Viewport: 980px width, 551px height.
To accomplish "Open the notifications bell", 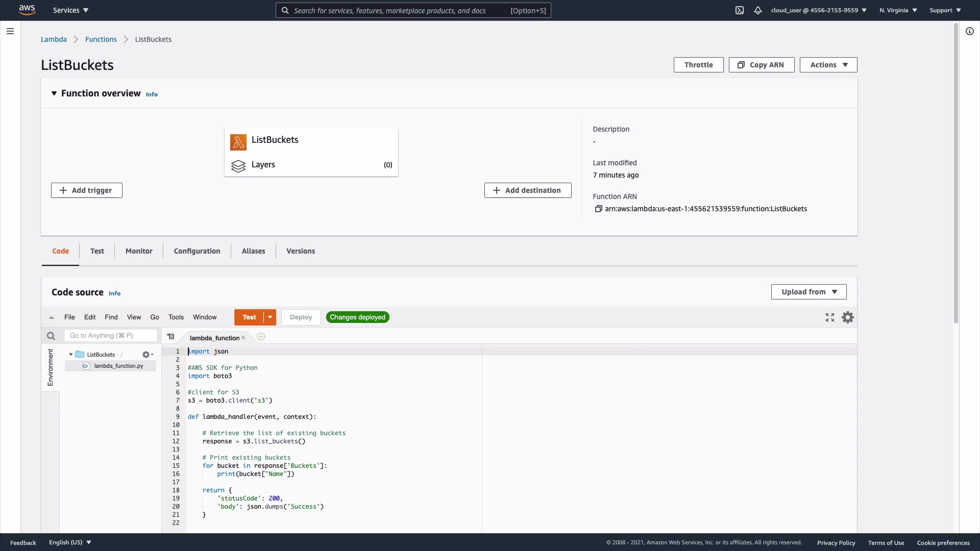I will pos(758,10).
